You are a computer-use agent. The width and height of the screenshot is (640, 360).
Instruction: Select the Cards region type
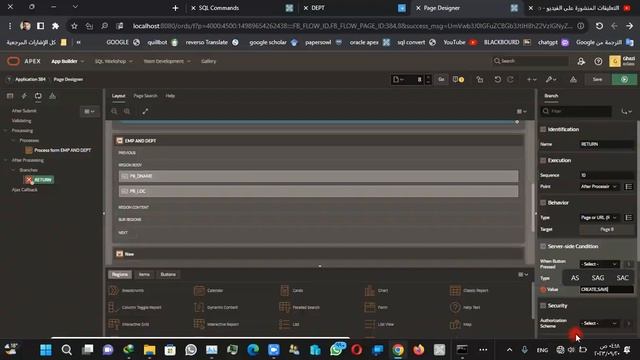click(x=291, y=291)
